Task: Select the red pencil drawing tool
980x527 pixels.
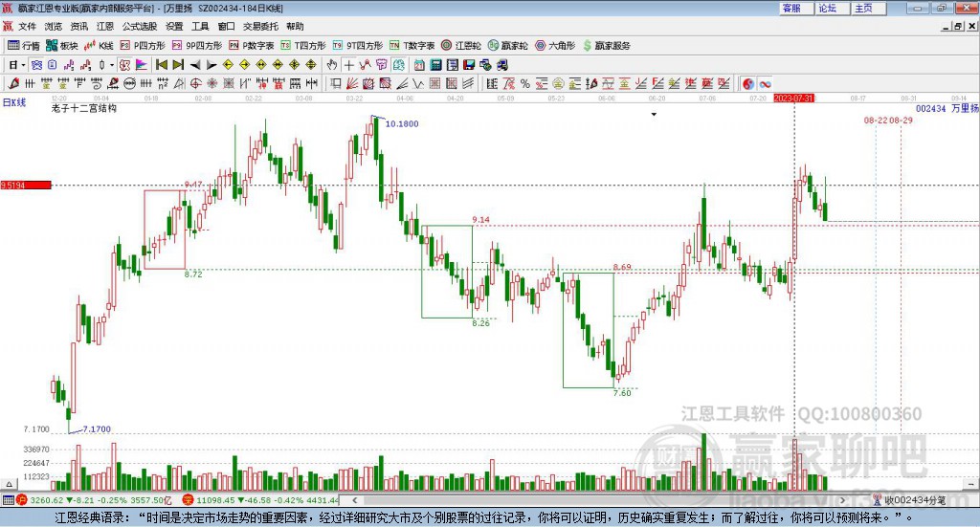Action: coord(13,83)
